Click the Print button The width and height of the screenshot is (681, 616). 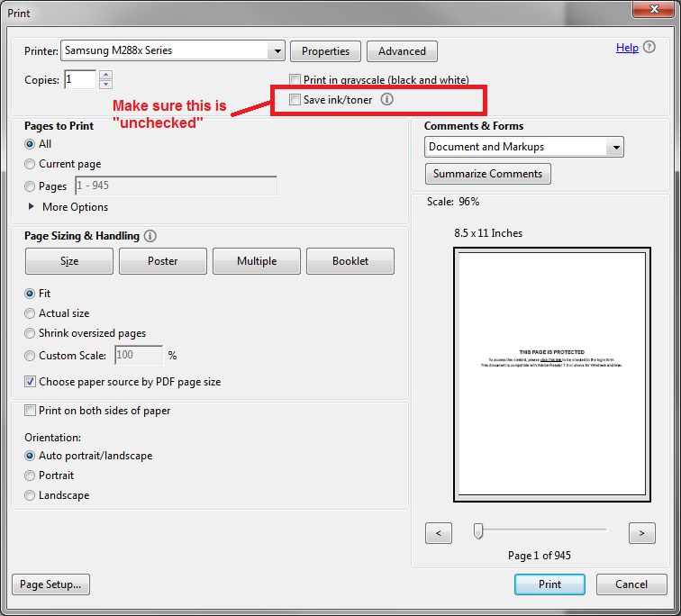549,584
